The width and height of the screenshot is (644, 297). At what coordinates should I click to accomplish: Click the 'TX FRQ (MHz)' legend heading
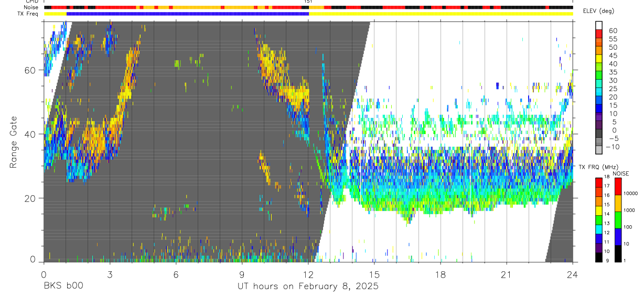click(x=598, y=167)
